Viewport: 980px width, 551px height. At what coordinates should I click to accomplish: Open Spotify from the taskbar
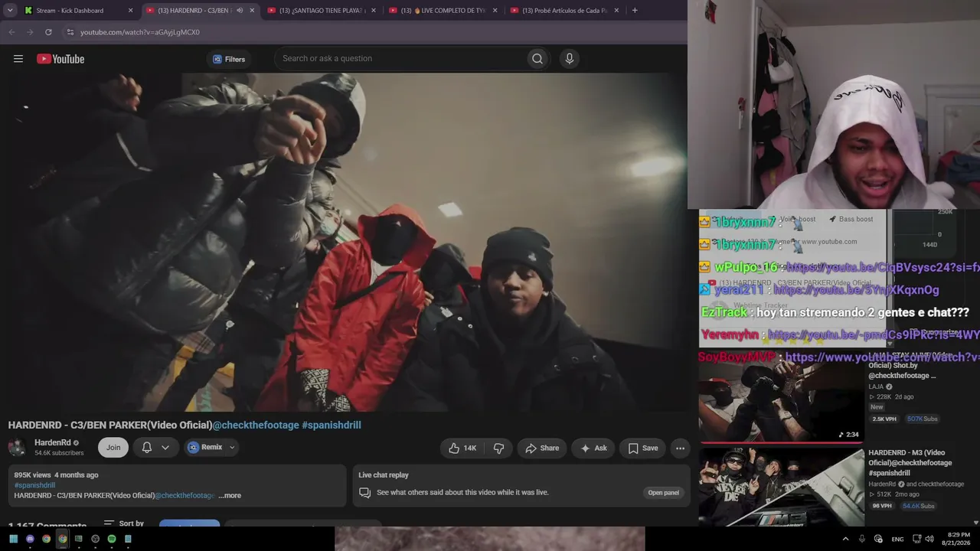coord(112,539)
